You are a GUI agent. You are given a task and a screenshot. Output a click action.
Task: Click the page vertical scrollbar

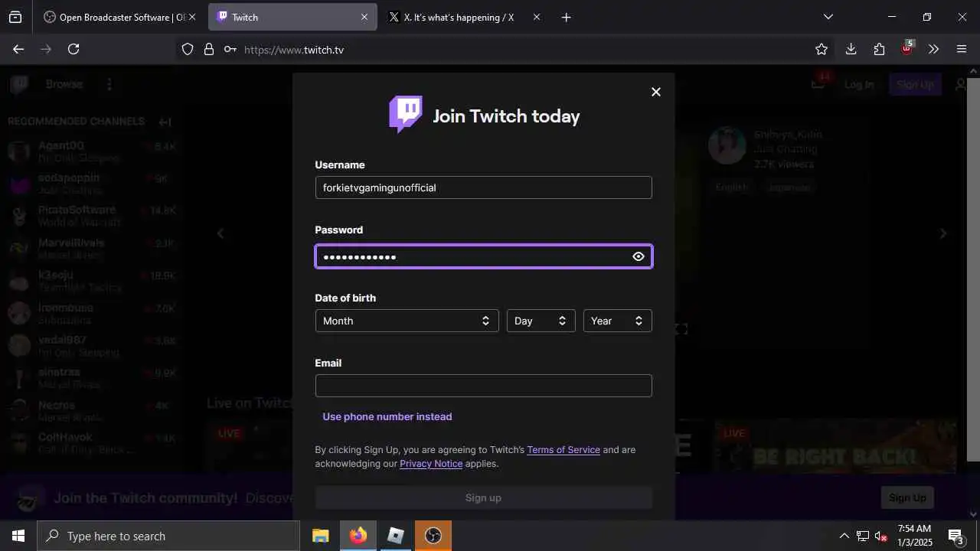click(974, 268)
